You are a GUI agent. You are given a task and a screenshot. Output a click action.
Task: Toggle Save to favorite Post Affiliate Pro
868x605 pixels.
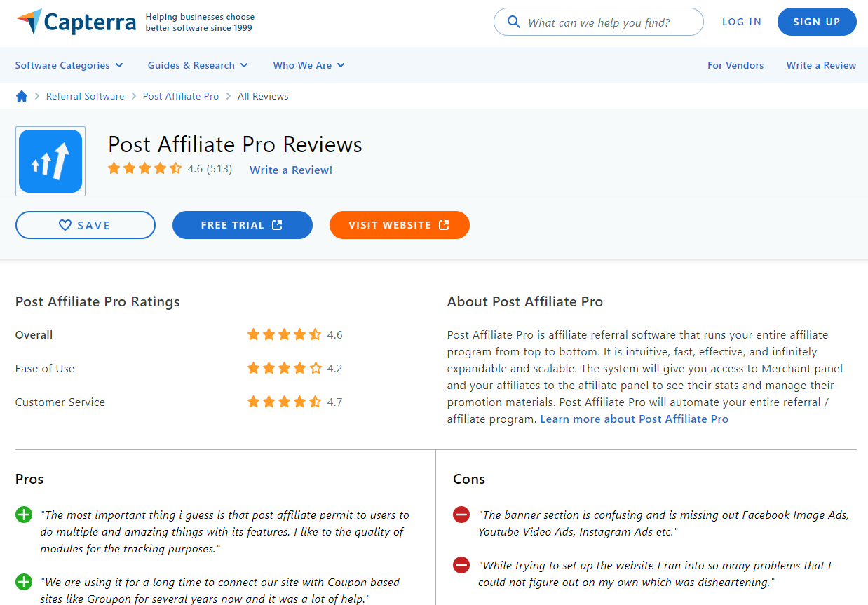85,224
